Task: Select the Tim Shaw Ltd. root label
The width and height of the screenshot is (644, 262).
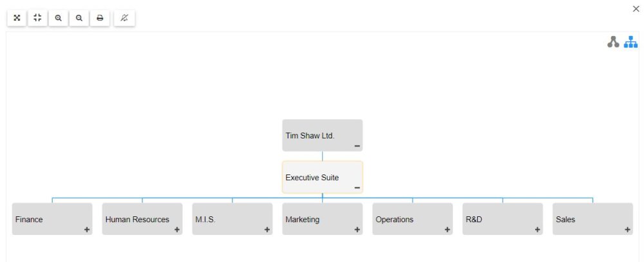Action: (x=310, y=136)
